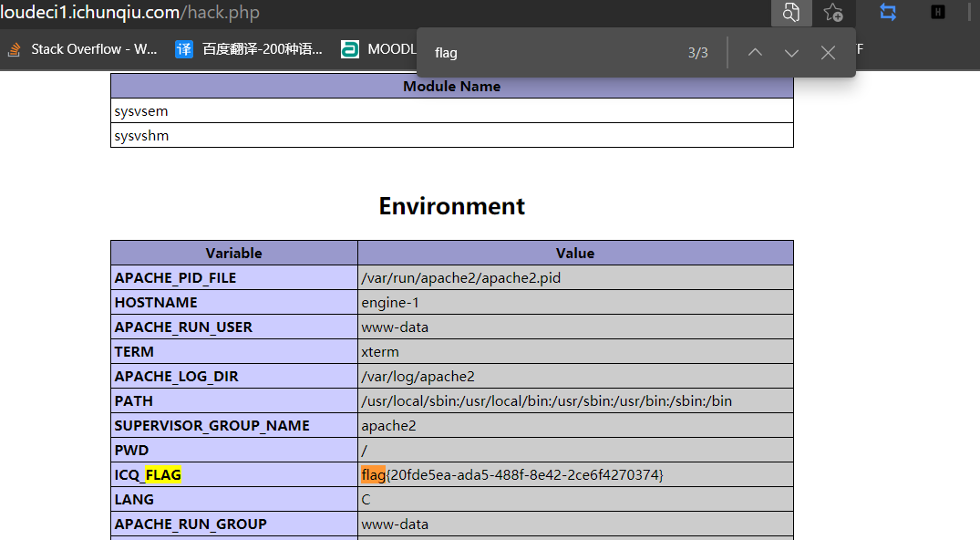Click the PATH variable cell
Viewport: 980px width, 540px height.
(x=233, y=400)
